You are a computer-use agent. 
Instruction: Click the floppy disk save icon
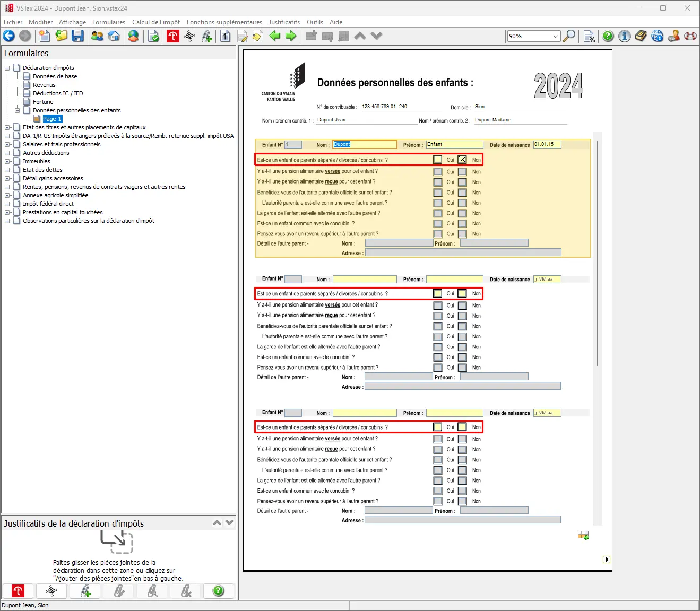(78, 36)
